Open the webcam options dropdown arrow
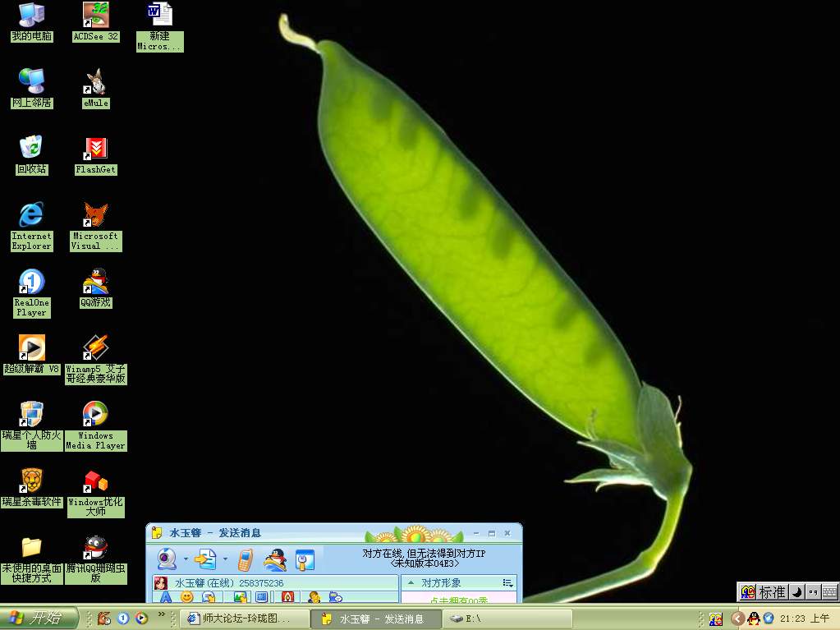This screenshot has width=840, height=630. (x=186, y=560)
